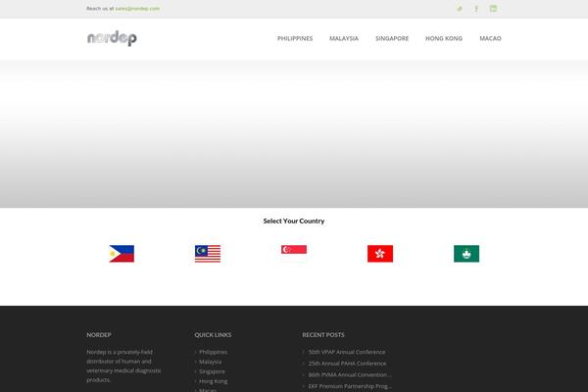
Task: Open Philippines in footer Quick Links
Action: tap(213, 352)
